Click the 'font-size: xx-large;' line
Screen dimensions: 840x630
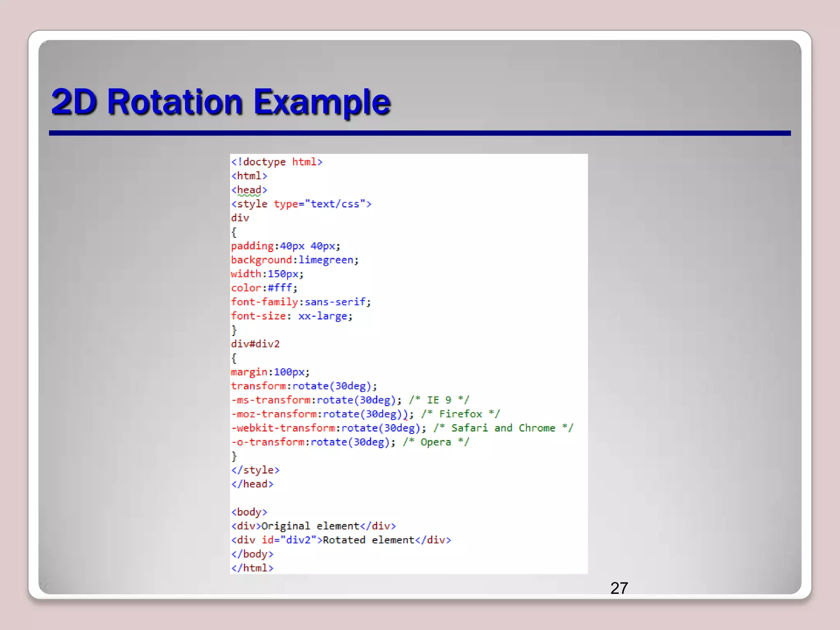(291, 316)
